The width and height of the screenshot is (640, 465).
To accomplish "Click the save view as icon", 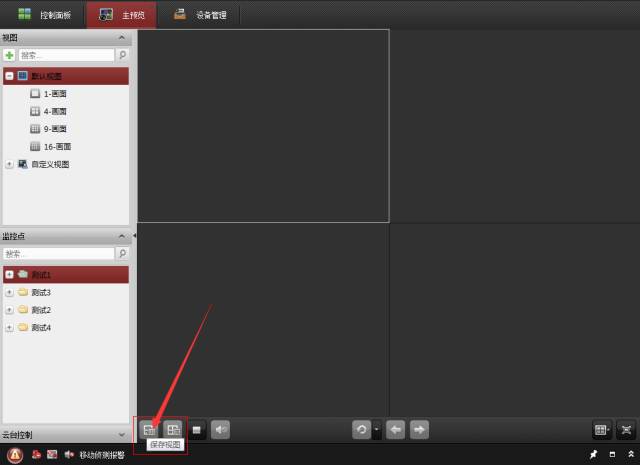I will (x=173, y=429).
